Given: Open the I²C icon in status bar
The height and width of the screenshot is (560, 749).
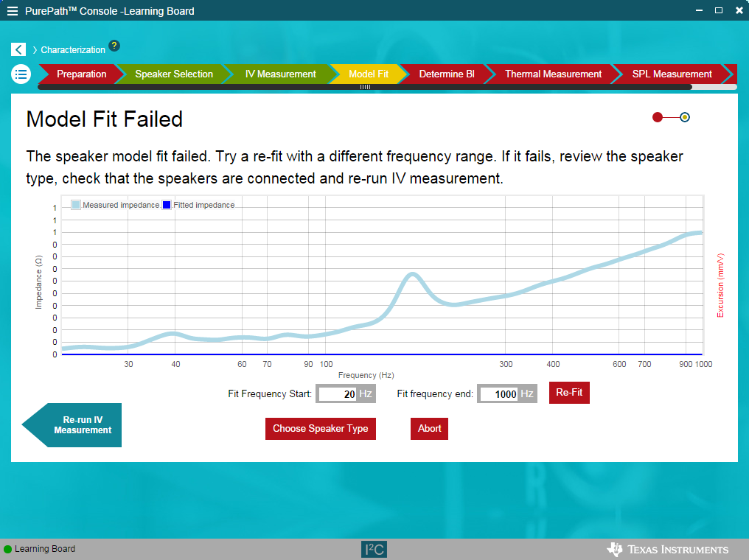Looking at the screenshot, I should 374,549.
